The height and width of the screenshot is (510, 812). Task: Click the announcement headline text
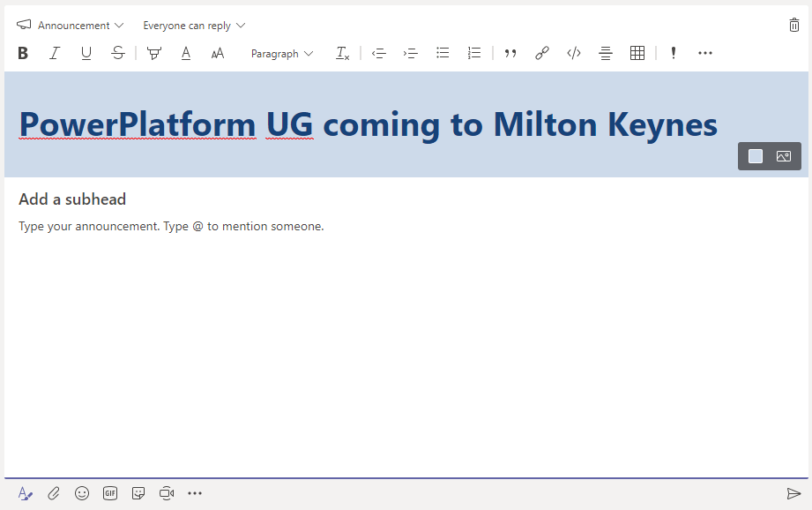tap(369, 125)
